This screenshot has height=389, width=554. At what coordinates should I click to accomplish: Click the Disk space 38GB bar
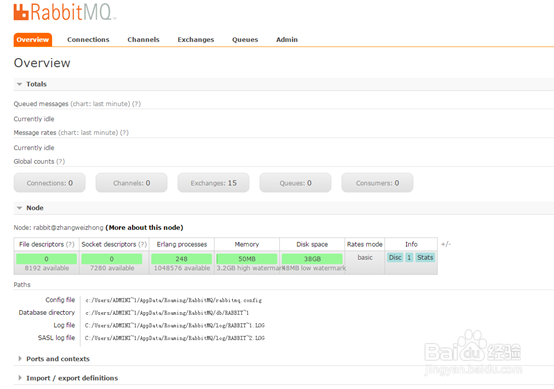[x=312, y=259]
